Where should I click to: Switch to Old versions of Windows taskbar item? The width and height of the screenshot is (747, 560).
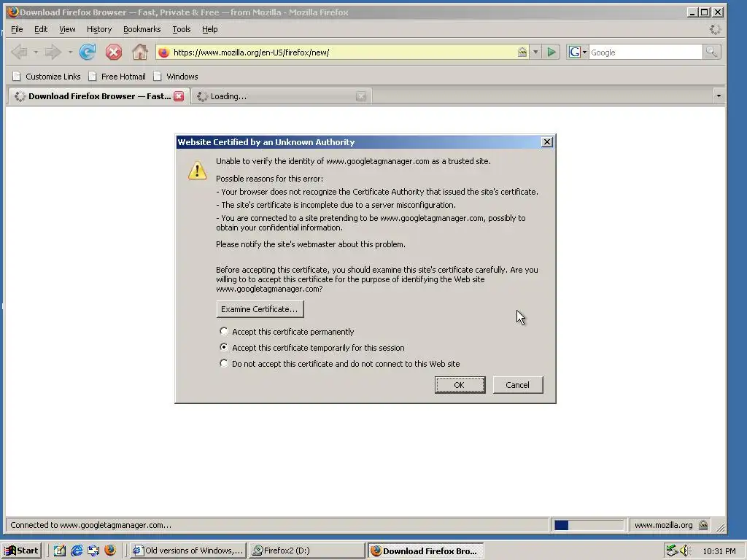click(x=187, y=551)
